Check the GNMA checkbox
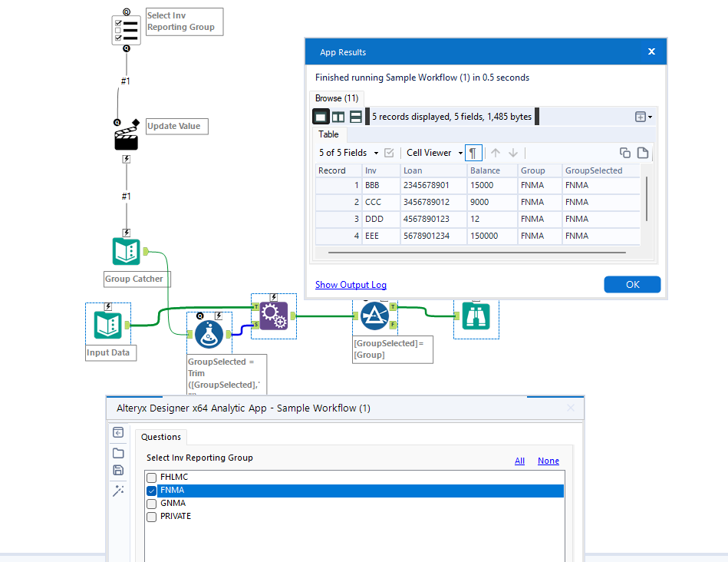728x562 pixels. [151, 504]
